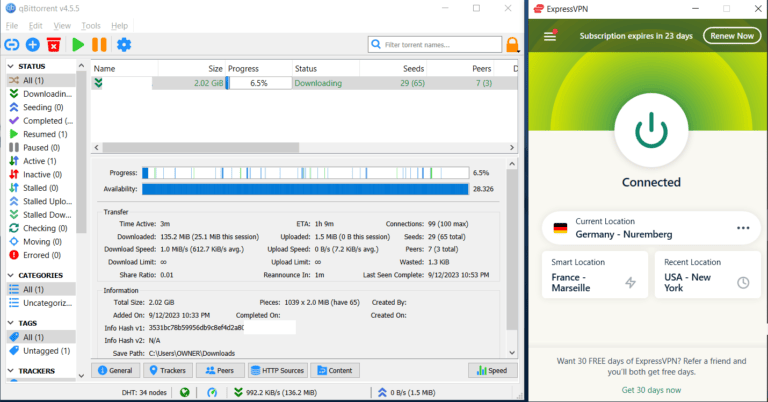Image resolution: width=768 pixels, height=402 pixels.
Task: Click the Get 30 days now link
Action: click(651, 390)
